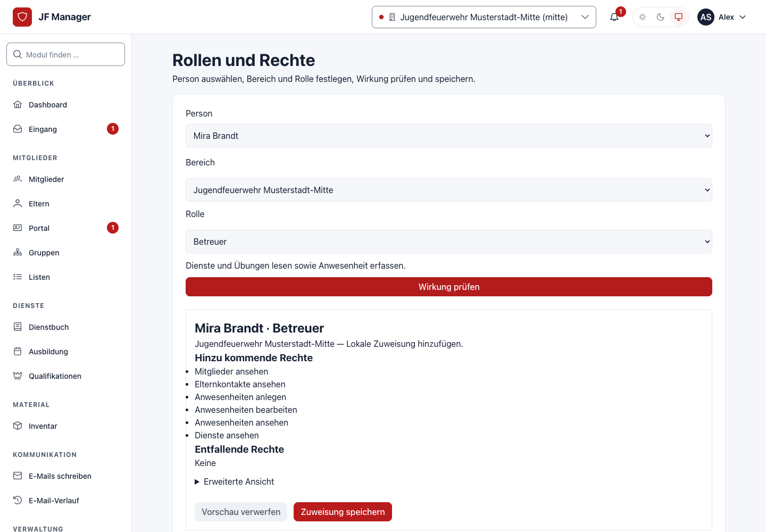
Task: Click the 'Anwesenheiten bearbeiten' list entry
Action: [x=246, y=410]
